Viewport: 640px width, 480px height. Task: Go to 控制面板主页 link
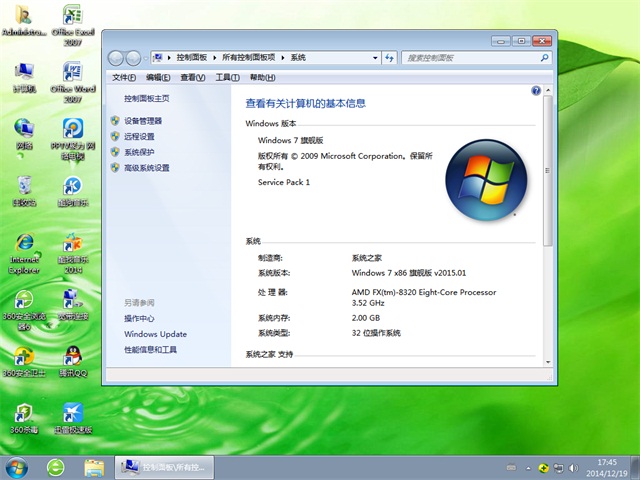[x=147, y=98]
